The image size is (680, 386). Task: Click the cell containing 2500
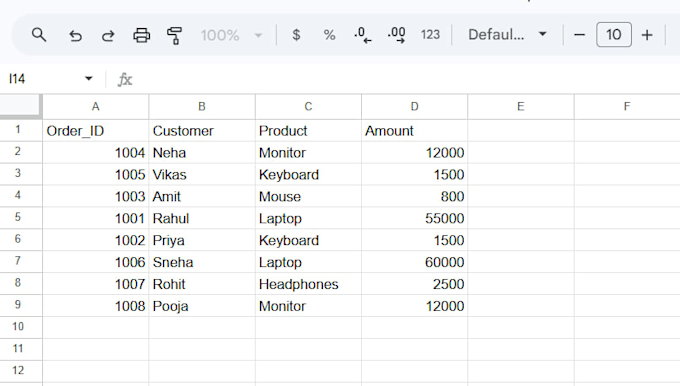click(415, 284)
